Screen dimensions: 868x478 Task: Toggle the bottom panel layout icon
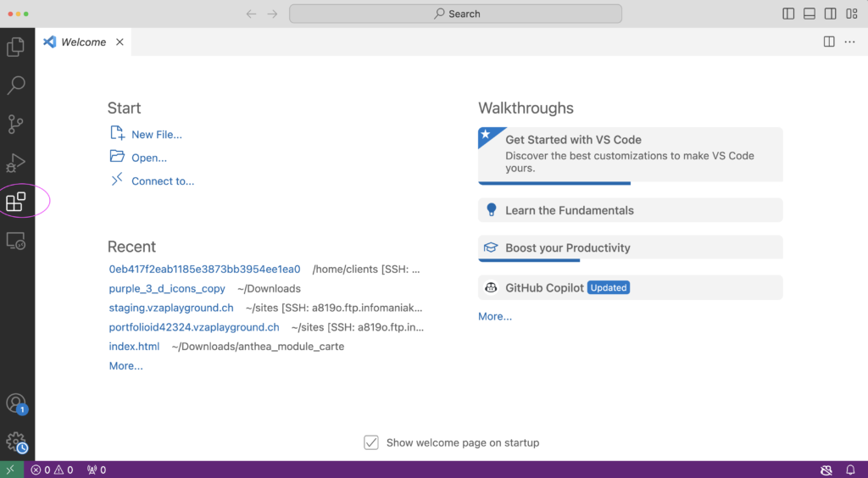click(810, 14)
